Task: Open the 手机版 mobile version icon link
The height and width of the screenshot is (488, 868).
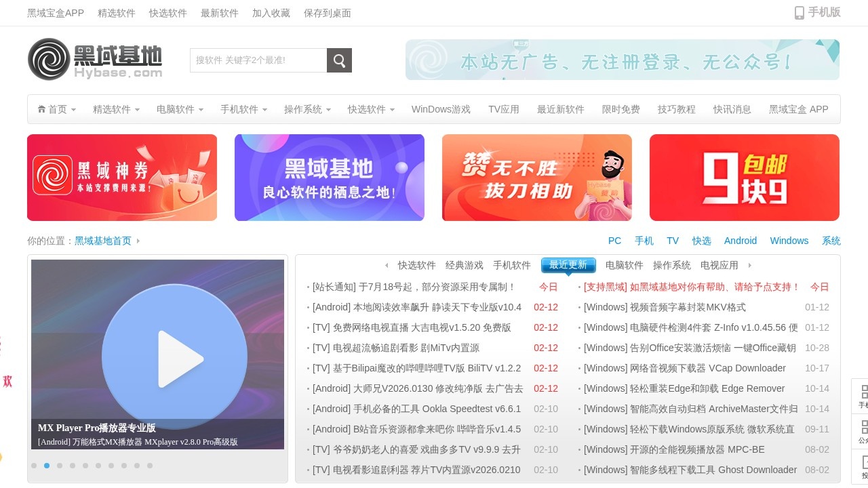Action: pos(817,12)
